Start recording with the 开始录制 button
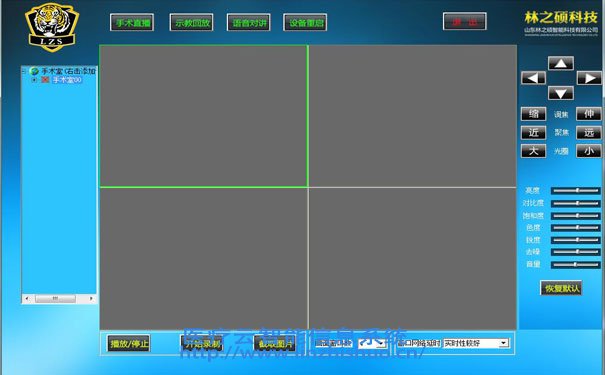The width and height of the screenshot is (605, 375). coord(202,343)
